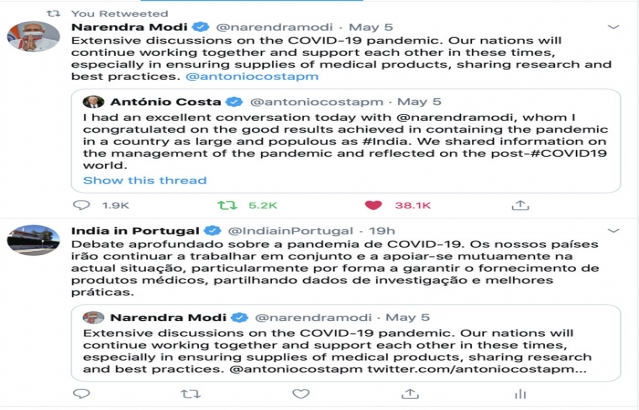This screenshot has height=410, width=639.
Task: Open dropdown caret on India in Portugal tweet
Action: click(613, 231)
